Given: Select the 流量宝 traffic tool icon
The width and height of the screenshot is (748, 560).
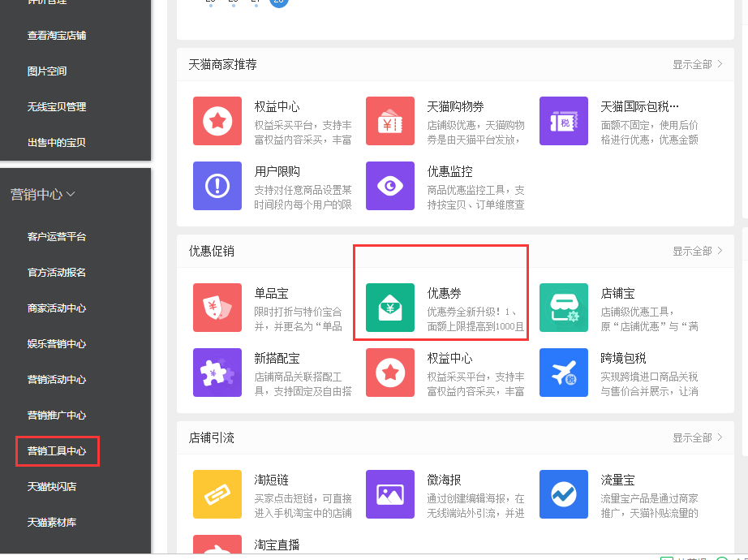Looking at the screenshot, I should point(563,494).
